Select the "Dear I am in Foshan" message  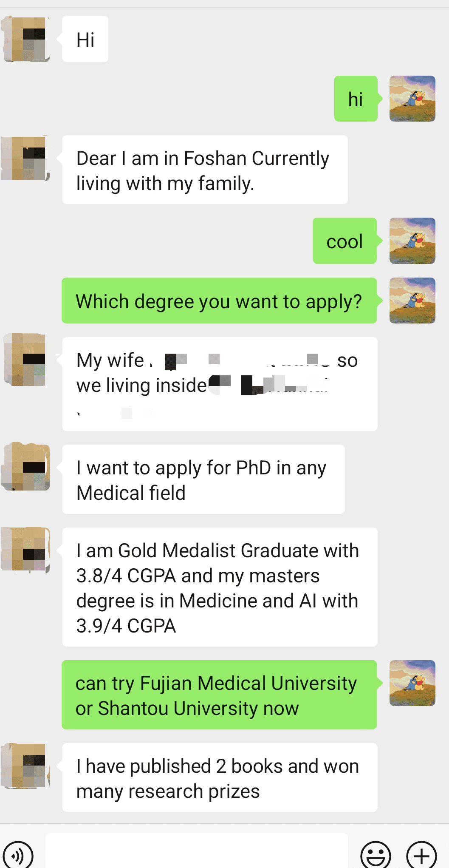[x=205, y=170]
